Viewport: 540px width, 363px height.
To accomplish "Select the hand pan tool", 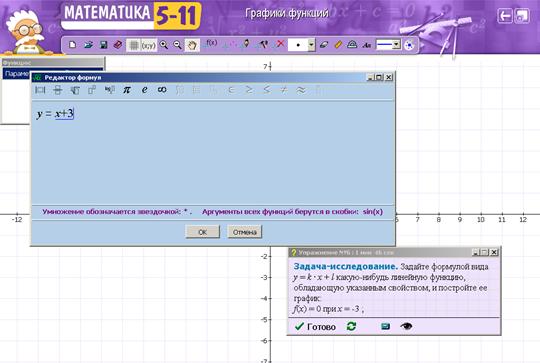I will click(192, 45).
